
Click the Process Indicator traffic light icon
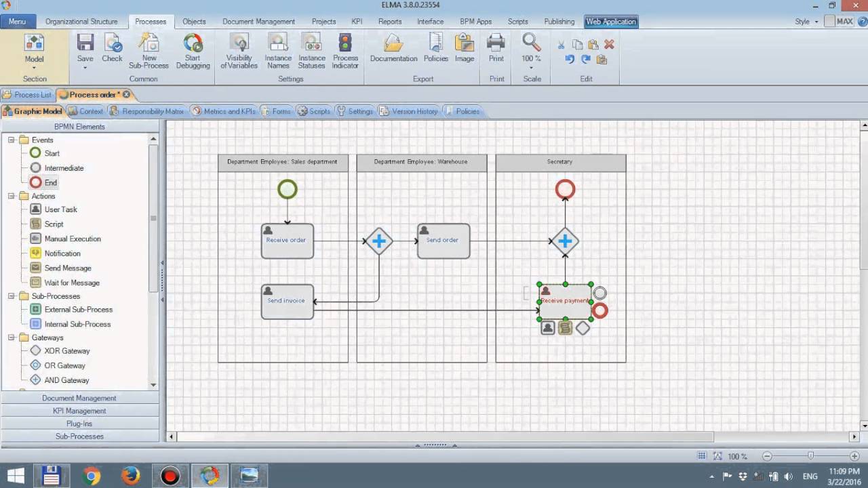345,43
